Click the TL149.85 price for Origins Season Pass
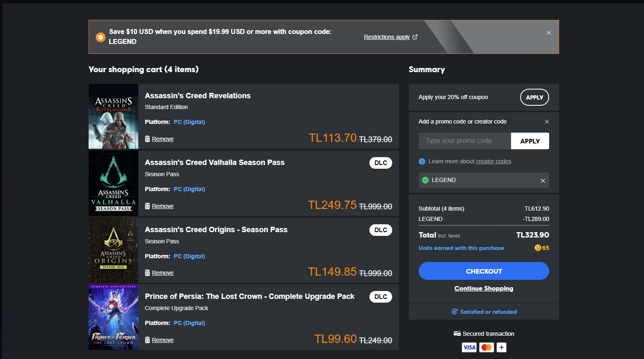This screenshot has width=644, height=359. [332, 272]
